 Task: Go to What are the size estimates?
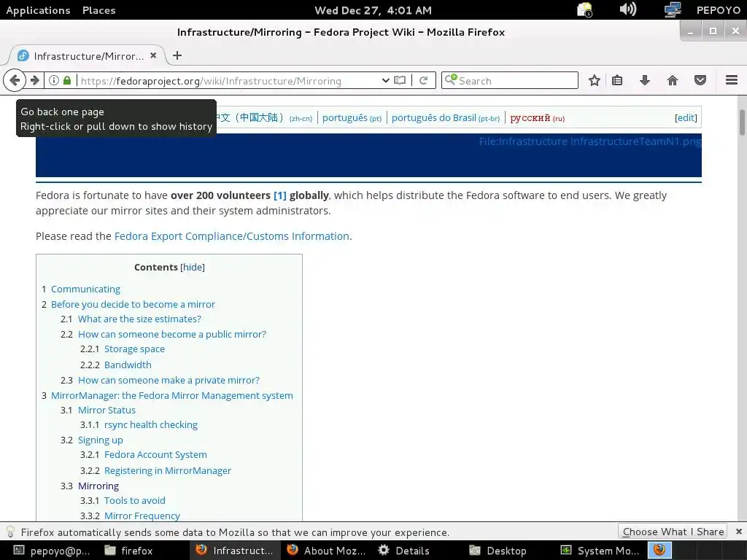[139, 319]
